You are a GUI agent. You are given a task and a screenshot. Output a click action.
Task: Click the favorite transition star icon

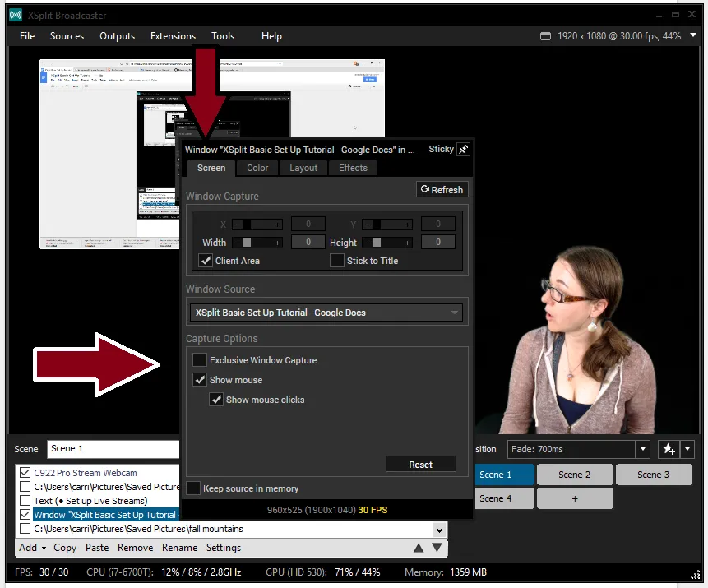[x=669, y=449]
